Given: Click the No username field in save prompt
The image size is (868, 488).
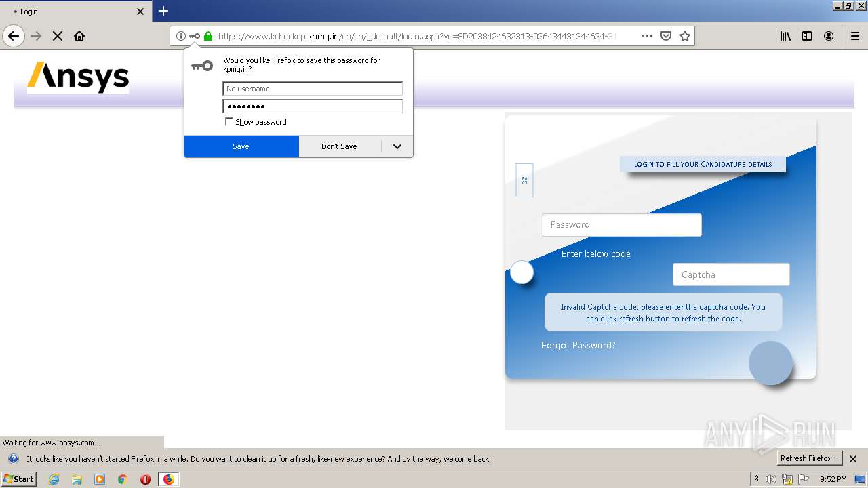Looking at the screenshot, I should point(313,89).
